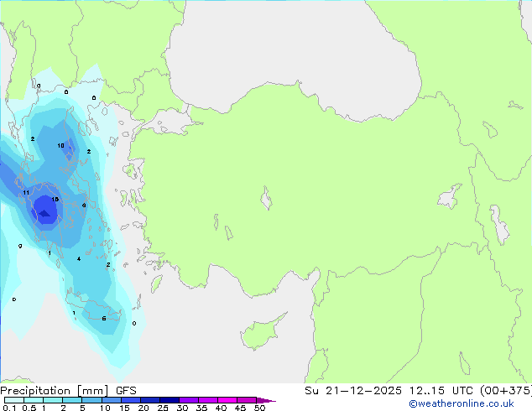Viewport: 532px width, 411px height.
Task: Click the 35–40 mm purple legend swatch
Action: (208, 400)
